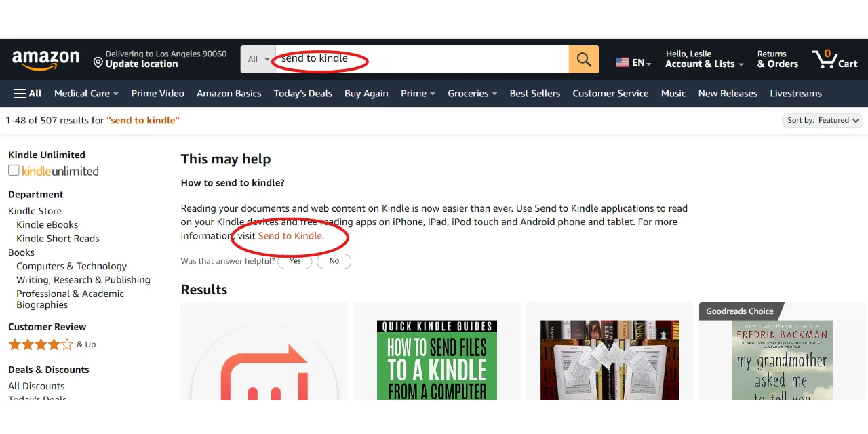
Task: Expand the Prime nav dropdown
Action: pos(418,94)
